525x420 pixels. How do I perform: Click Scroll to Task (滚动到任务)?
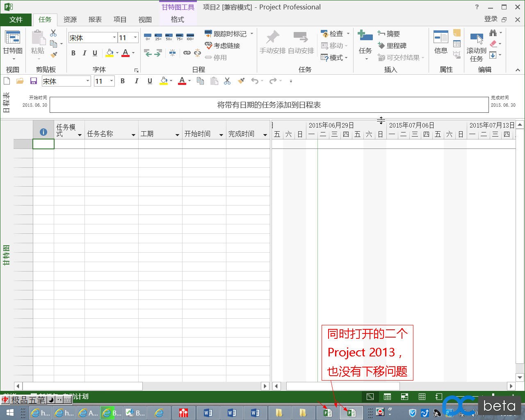coord(477,47)
